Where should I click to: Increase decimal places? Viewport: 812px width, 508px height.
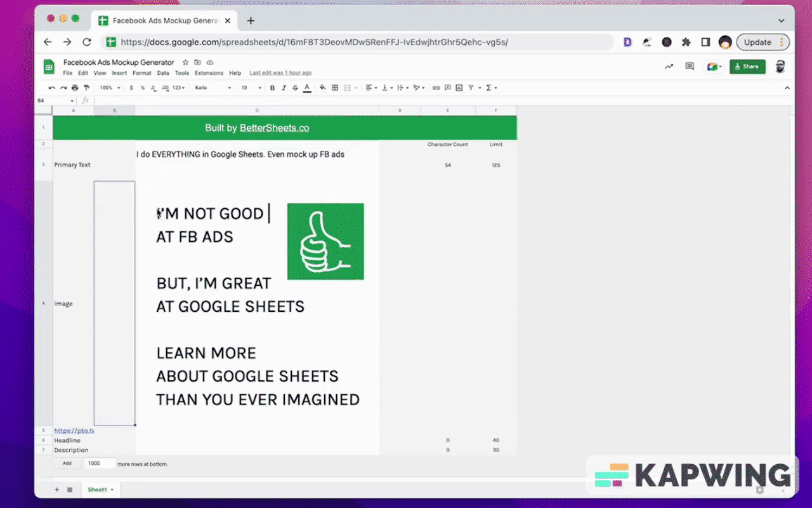pos(166,88)
